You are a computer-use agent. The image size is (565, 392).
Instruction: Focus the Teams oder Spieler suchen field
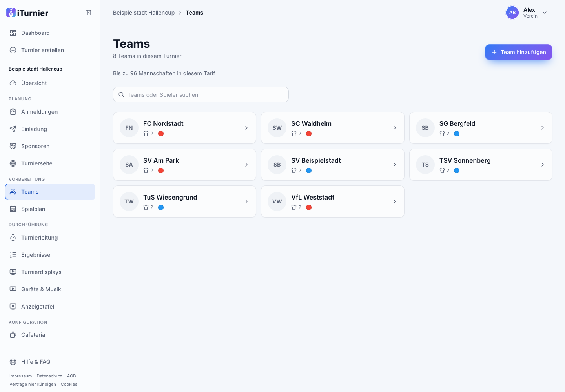point(201,94)
